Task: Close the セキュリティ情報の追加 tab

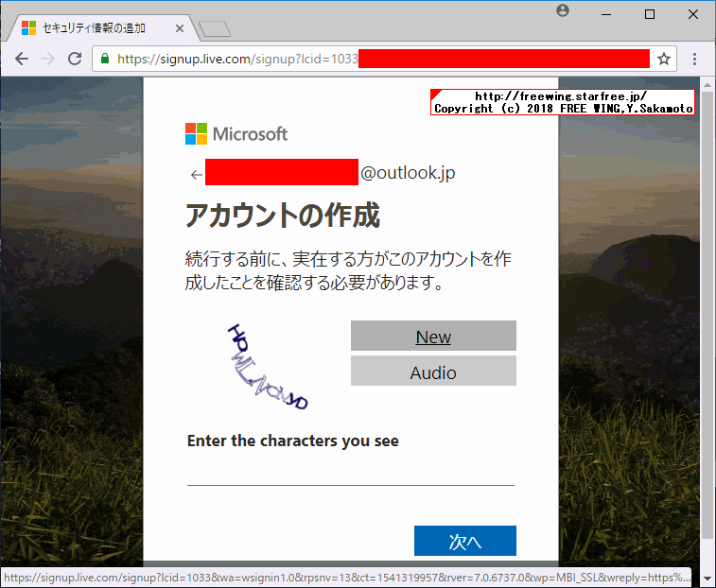Action: coord(180,28)
